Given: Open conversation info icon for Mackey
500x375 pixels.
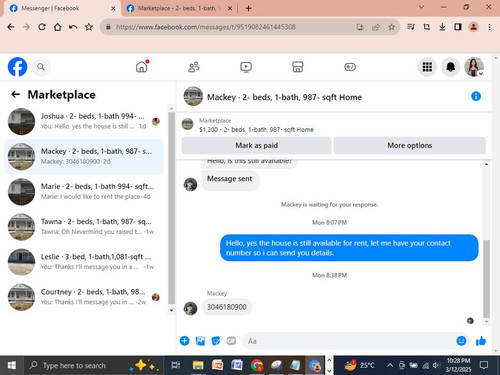Looking at the screenshot, I should (476, 96).
